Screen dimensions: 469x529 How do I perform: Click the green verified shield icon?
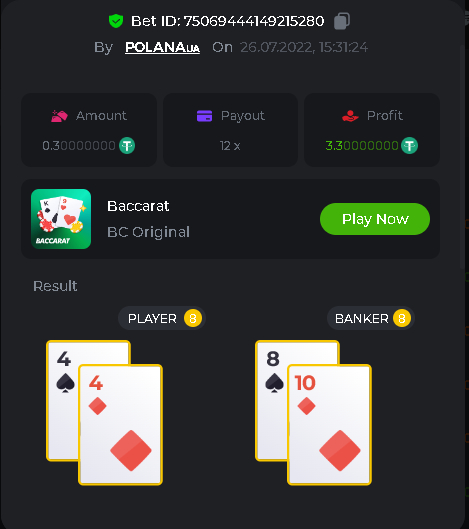tap(116, 21)
